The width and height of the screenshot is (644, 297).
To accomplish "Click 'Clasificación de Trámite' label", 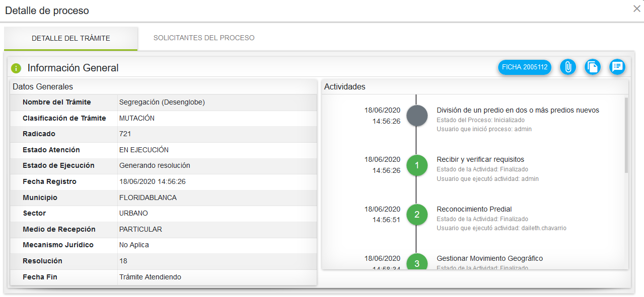I will point(64,118).
